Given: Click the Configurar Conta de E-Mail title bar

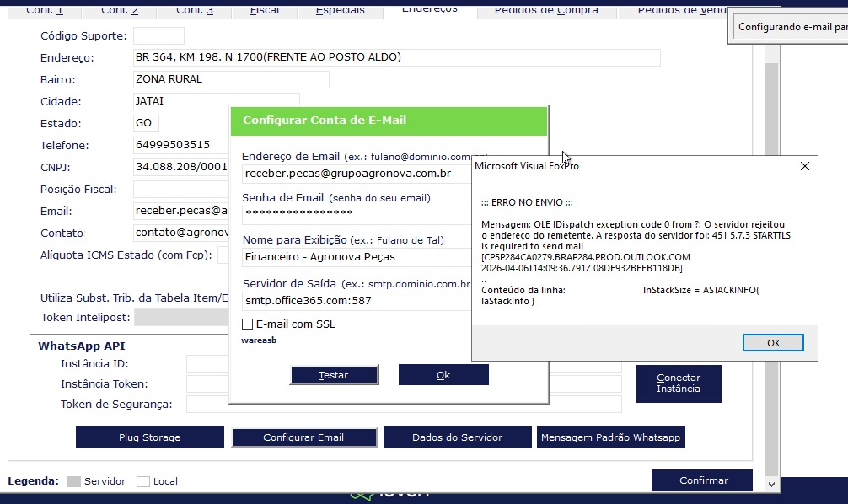Looking at the screenshot, I should pyautogui.click(x=389, y=121).
